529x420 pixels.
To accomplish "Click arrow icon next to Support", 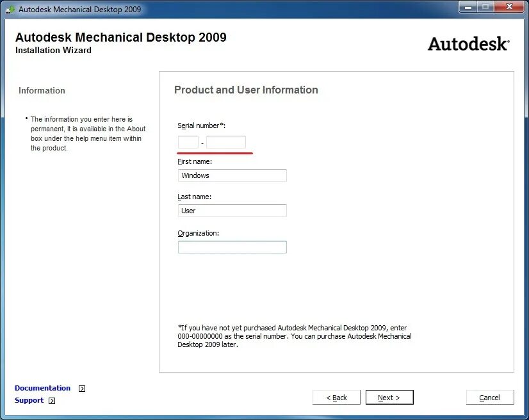I will pos(52,401).
